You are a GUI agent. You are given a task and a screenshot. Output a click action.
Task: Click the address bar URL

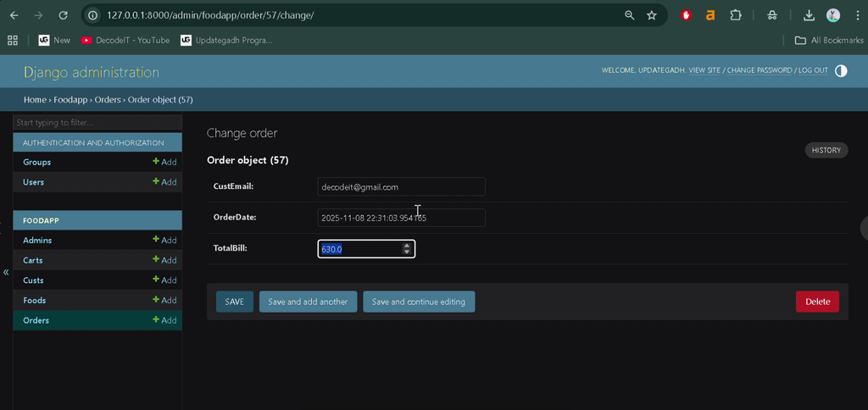click(x=210, y=15)
